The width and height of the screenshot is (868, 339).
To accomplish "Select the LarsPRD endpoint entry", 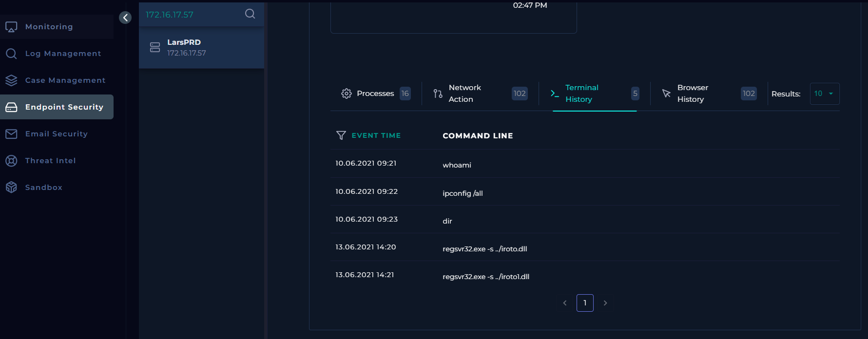I will point(201,47).
